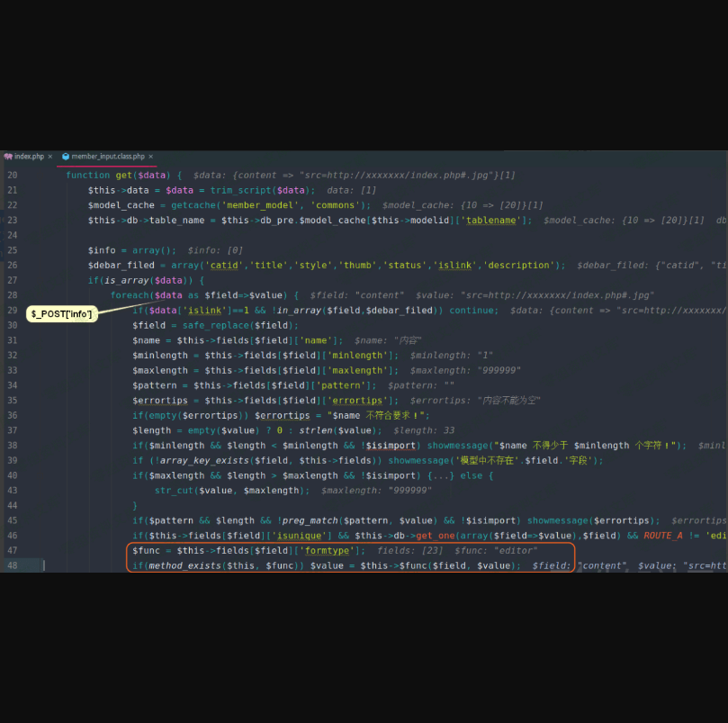Click the class icon on member_input.class.php tab
728x723 pixels.
pos(66,157)
